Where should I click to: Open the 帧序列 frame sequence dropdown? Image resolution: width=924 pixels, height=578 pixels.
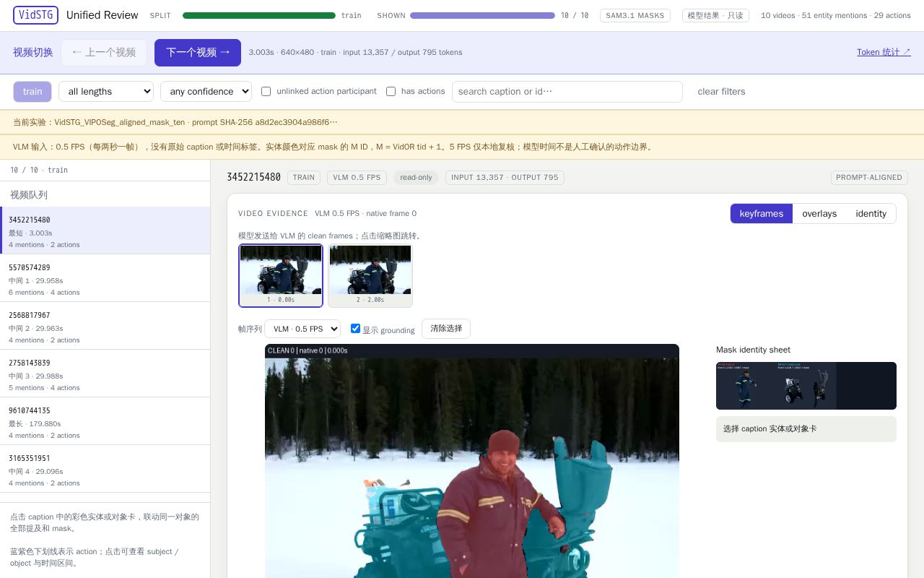[x=302, y=329]
